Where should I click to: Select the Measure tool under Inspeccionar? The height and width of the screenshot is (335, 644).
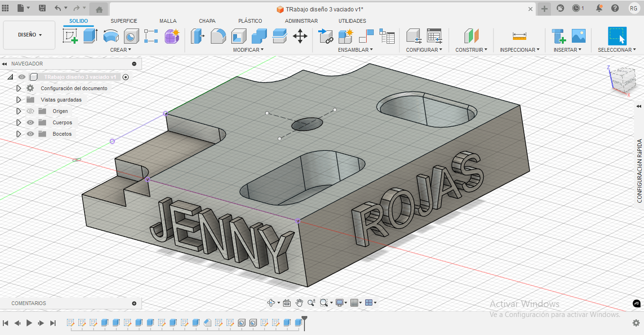tap(520, 36)
